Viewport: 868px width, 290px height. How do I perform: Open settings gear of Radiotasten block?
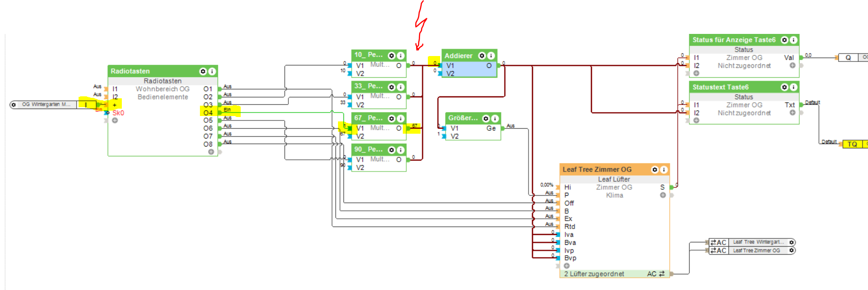(x=203, y=71)
